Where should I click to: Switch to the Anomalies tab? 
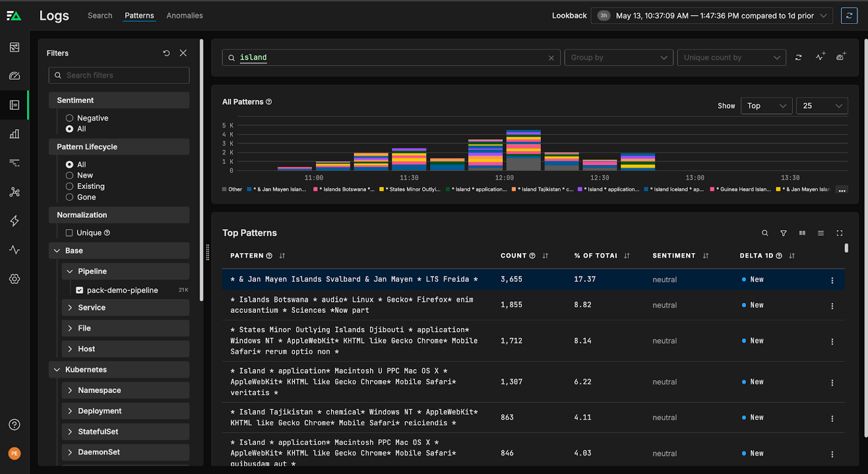184,16
